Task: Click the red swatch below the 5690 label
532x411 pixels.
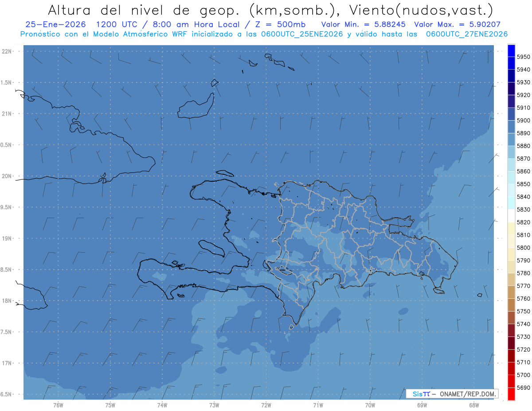Action: tap(511, 394)
